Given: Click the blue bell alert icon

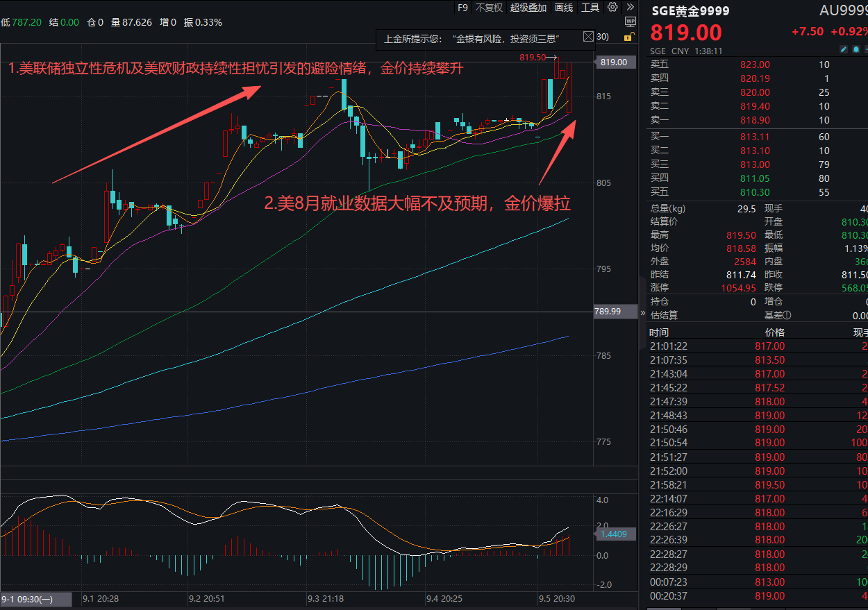Looking at the screenshot, I should (x=856, y=50).
